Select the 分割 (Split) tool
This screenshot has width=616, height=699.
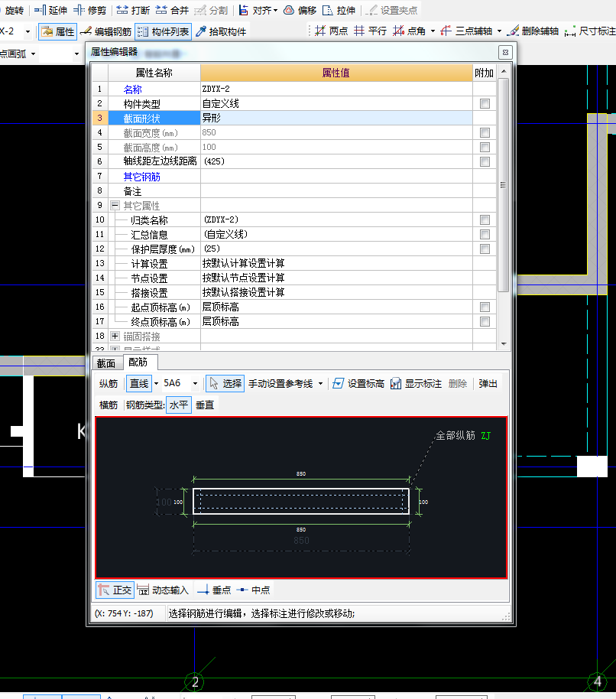point(211,10)
